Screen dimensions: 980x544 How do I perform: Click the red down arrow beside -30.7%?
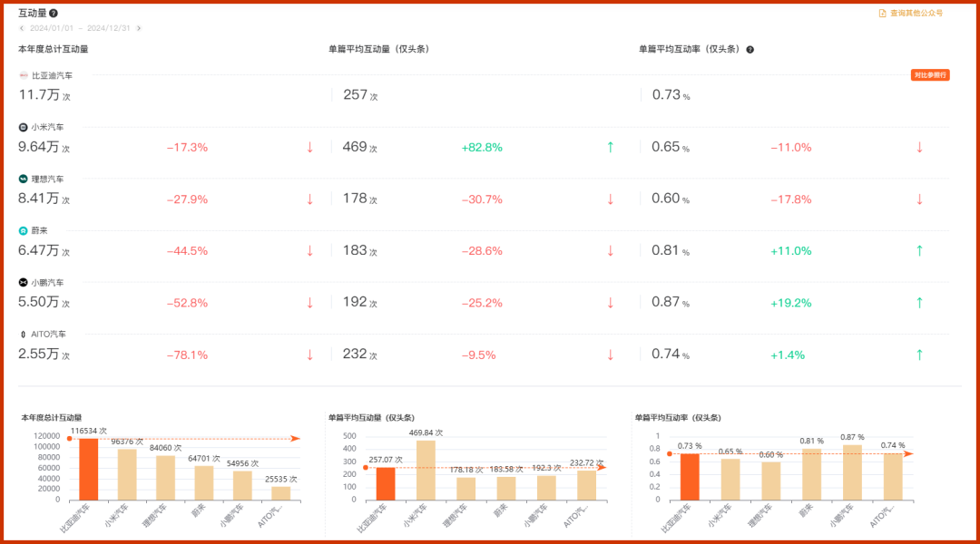pyautogui.click(x=611, y=199)
